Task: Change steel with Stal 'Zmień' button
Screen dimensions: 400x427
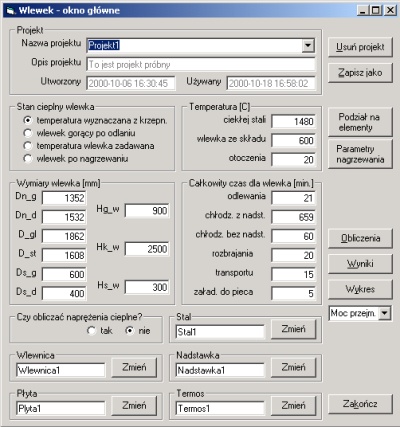Action: [x=293, y=329]
